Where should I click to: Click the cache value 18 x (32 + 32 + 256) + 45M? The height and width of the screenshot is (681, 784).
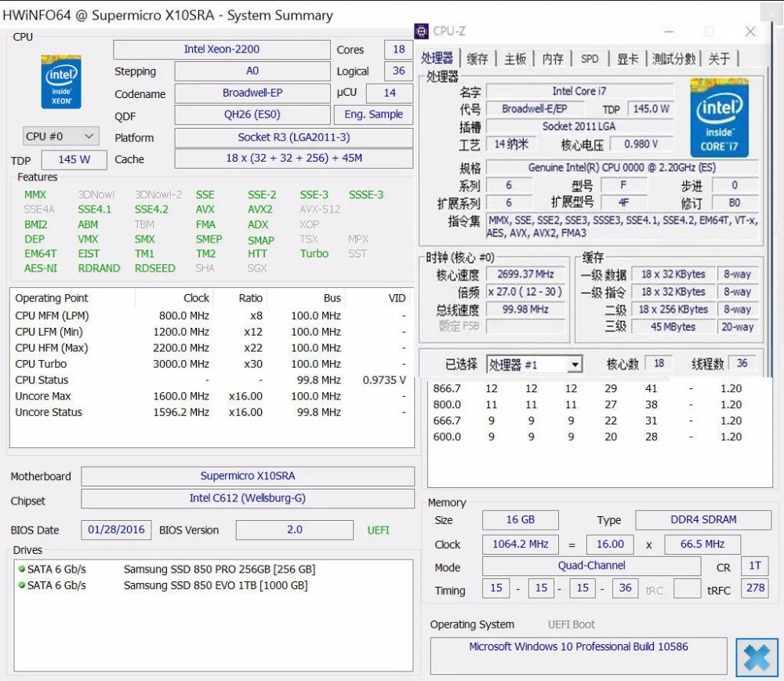[294, 158]
